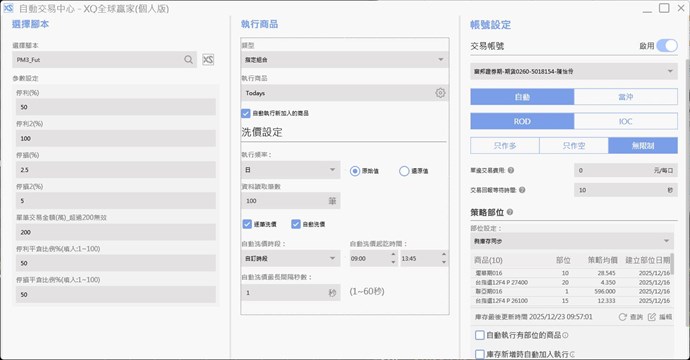Open the 類型 dropdown showing 指定組合
Image resolution: width=690 pixels, height=360 pixels.
tap(345, 59)
